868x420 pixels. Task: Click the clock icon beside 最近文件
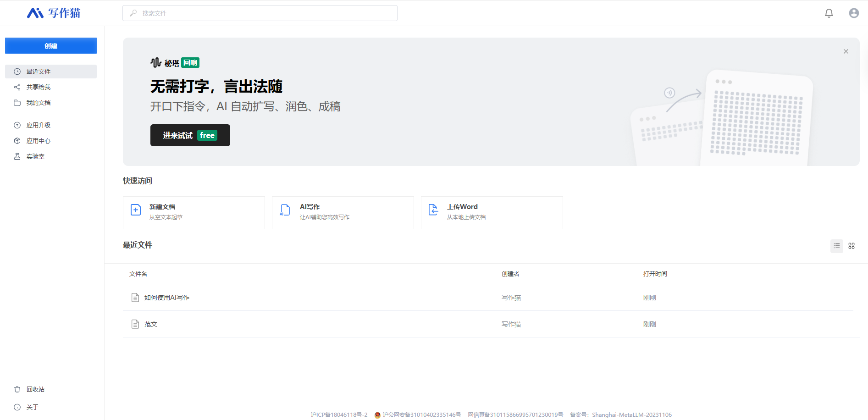(x=17, y=72)
